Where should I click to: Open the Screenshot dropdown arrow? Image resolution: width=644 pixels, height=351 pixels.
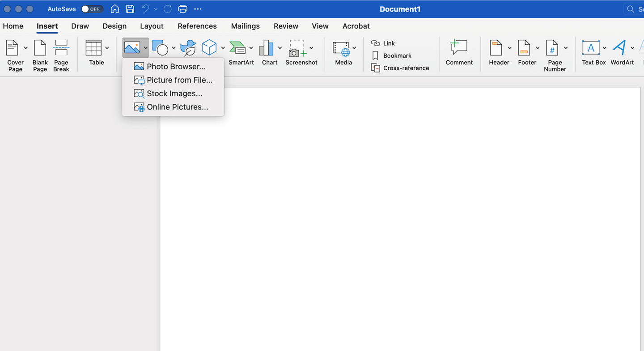pyautogui.click(x=311, y=48)
